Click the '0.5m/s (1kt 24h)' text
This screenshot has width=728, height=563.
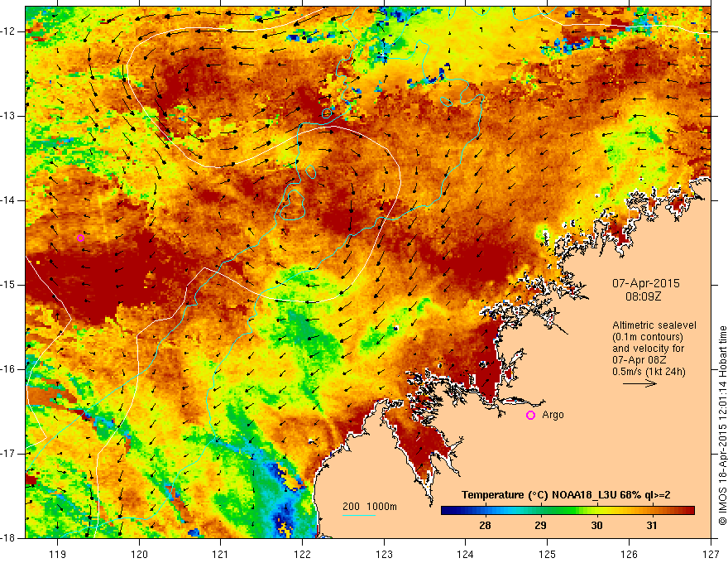649,372
